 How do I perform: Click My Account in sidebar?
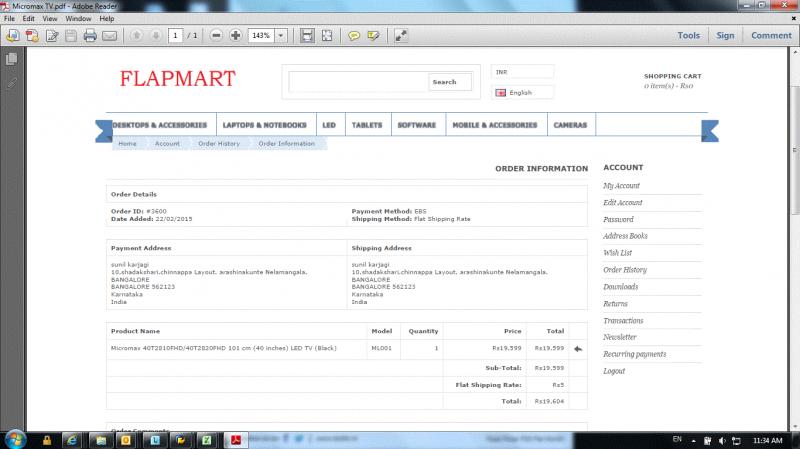[x=621, y=186]
